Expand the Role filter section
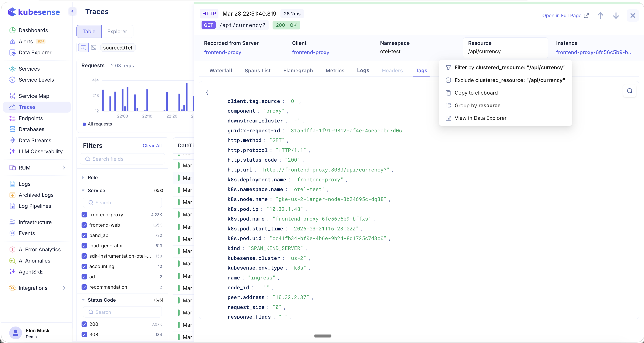This screenshot has width=644, height=343. 83,177
